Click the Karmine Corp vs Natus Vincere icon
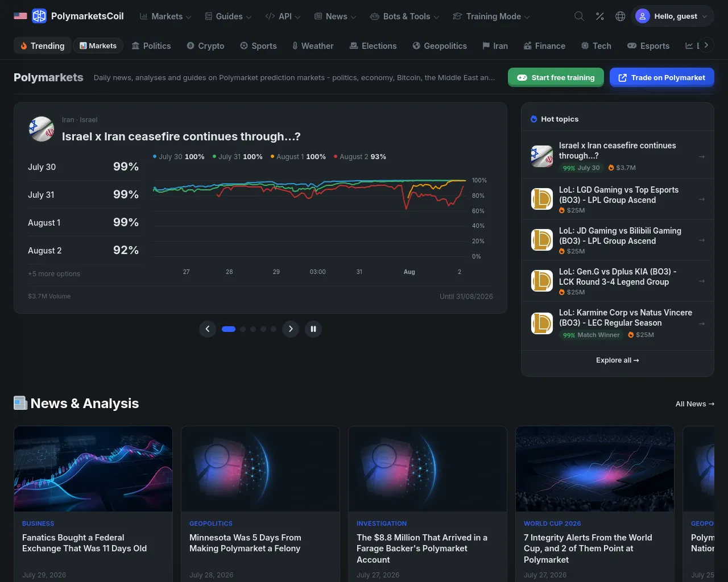This screenshot has height=582, width=728. (x=542, y=323)
